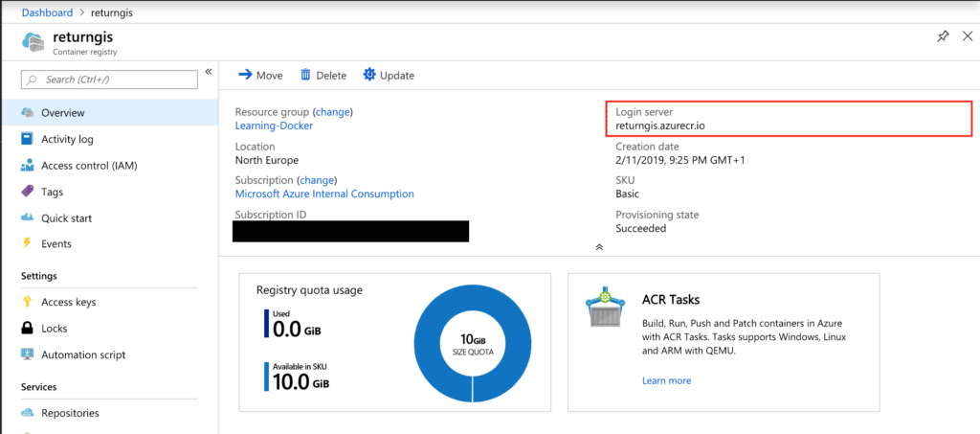Click the blue Available in SKU legend bar

[x=266, y=377]
